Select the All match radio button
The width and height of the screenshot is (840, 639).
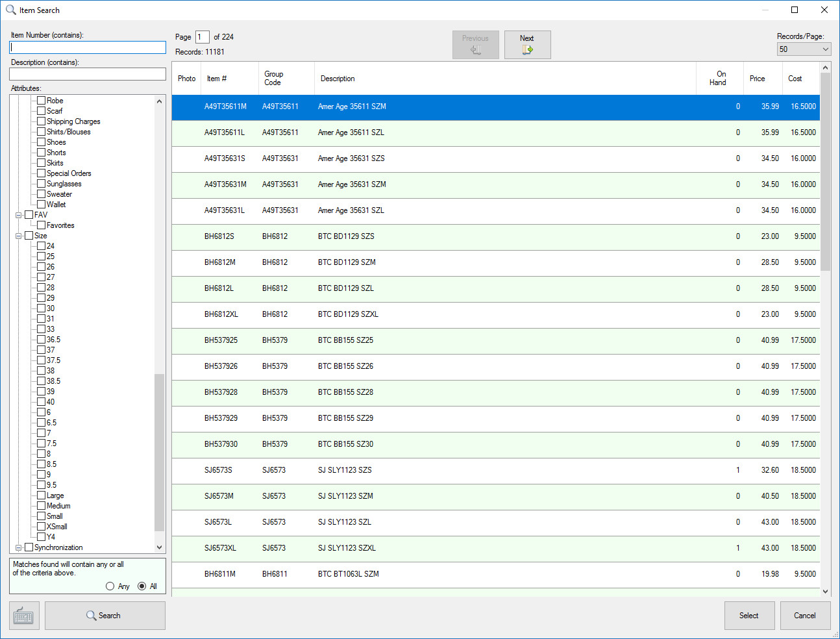point(142,586)
